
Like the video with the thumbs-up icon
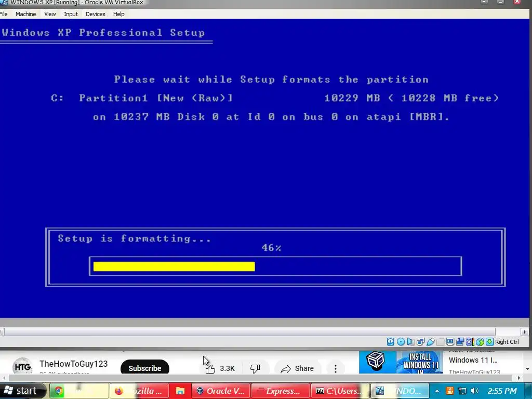tap(210, 368)
